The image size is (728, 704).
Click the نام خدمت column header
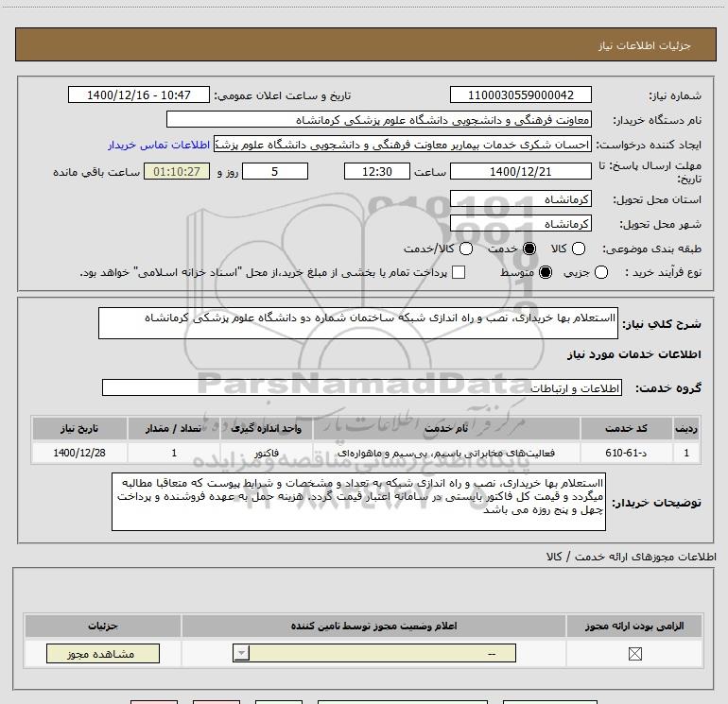click(x=446, y=428)
